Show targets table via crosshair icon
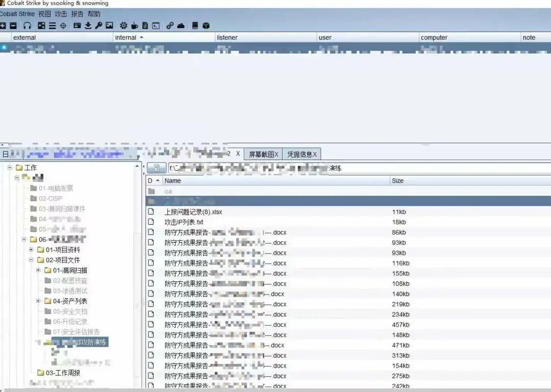The width and height of the screenshot is (551, 392). pyautogui.click(x=63, y=25)
